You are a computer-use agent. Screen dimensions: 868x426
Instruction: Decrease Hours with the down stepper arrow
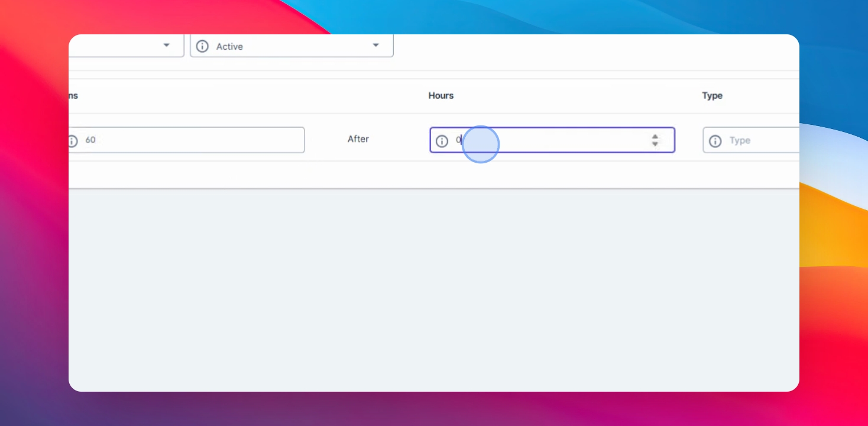pos(655,144)
